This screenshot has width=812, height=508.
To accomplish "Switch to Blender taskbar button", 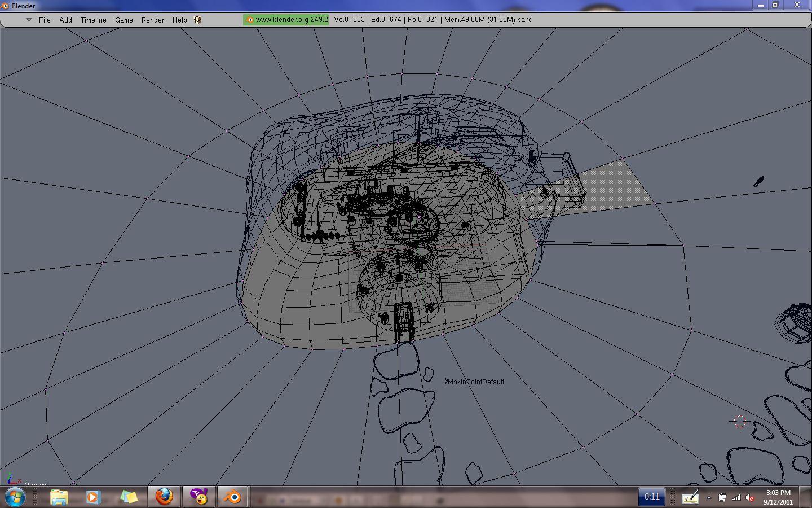I will tap(232, 497).
